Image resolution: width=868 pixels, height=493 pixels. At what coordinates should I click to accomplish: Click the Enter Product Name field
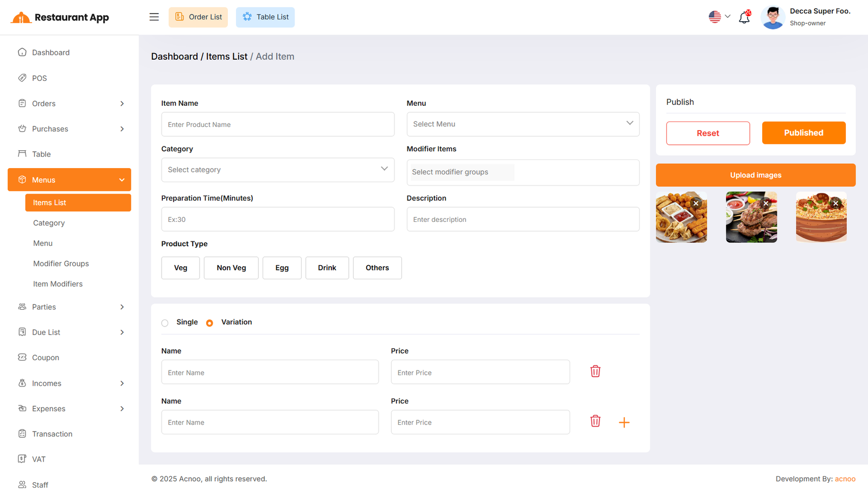click(x=277, y=125)
